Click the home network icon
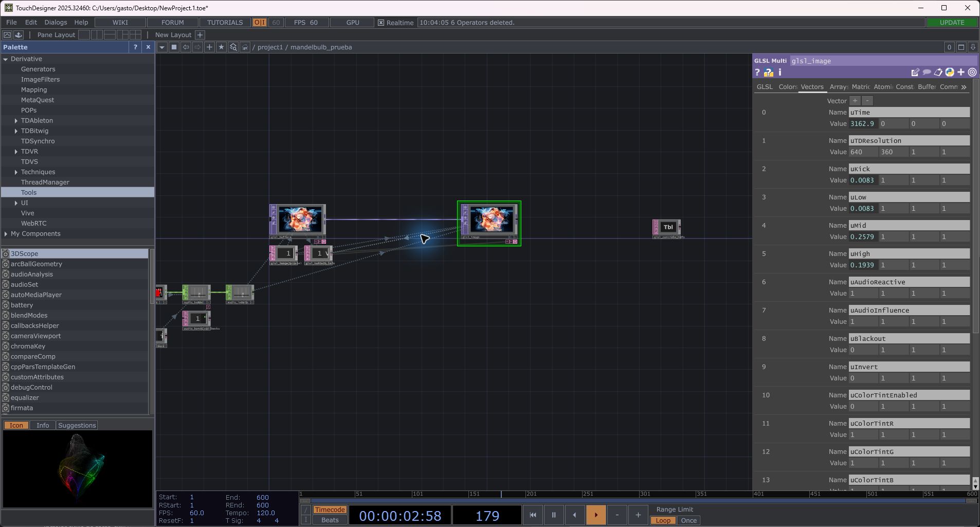980x527 pixels. (245, 47)
